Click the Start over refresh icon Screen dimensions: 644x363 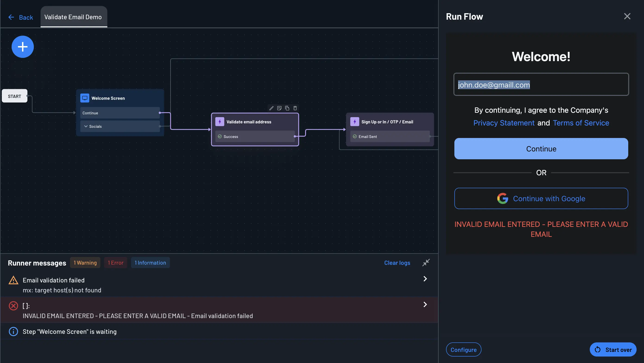click(598, 350)
